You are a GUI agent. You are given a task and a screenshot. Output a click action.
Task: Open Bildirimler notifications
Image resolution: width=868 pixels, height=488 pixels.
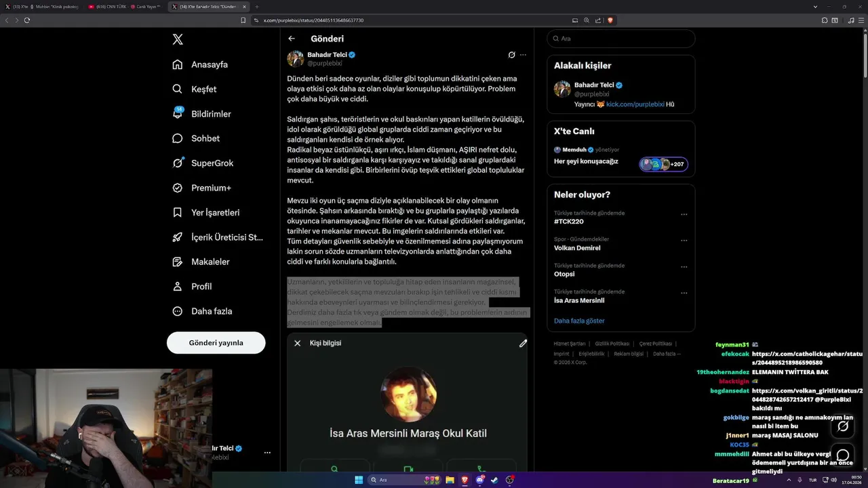(201, 114)
